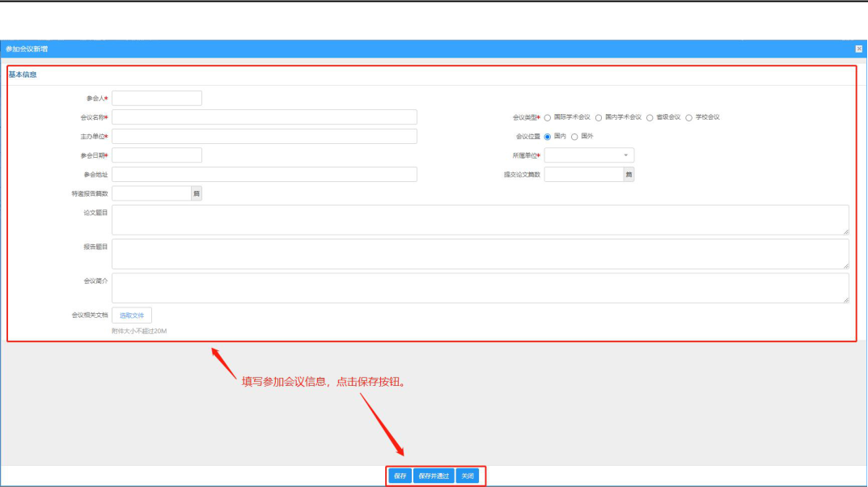
Task: Click the 提交论文篇数 unit suffix icon
Action: click(x=629, y=174)
